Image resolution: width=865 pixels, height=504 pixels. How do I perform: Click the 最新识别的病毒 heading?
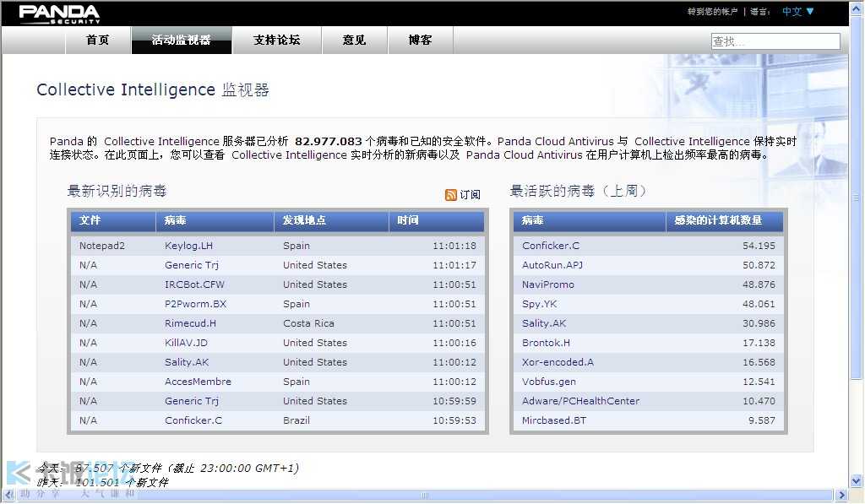[x=117, y=192]
